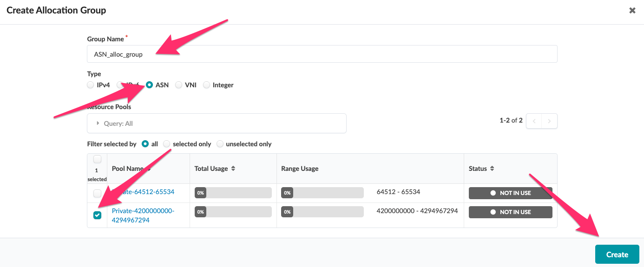
Task: Set filter to all pools
Action: click(145, 144)
